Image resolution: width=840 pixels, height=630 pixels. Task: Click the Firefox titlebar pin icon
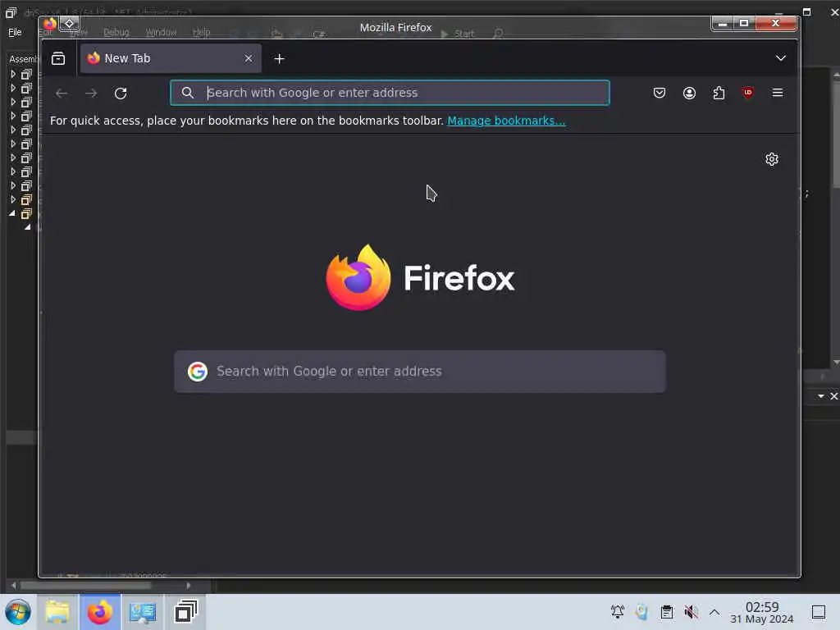click(x=69, y=24)
